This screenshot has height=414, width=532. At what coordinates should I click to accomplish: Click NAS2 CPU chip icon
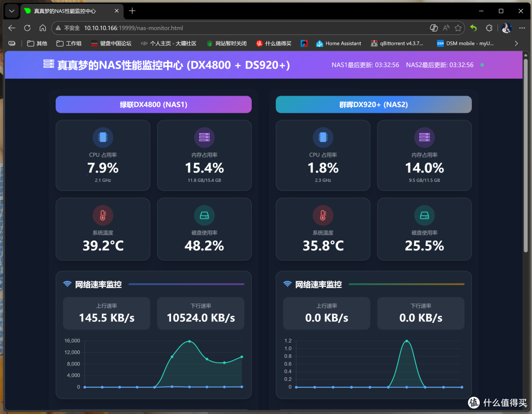click(x=323, y=137)
